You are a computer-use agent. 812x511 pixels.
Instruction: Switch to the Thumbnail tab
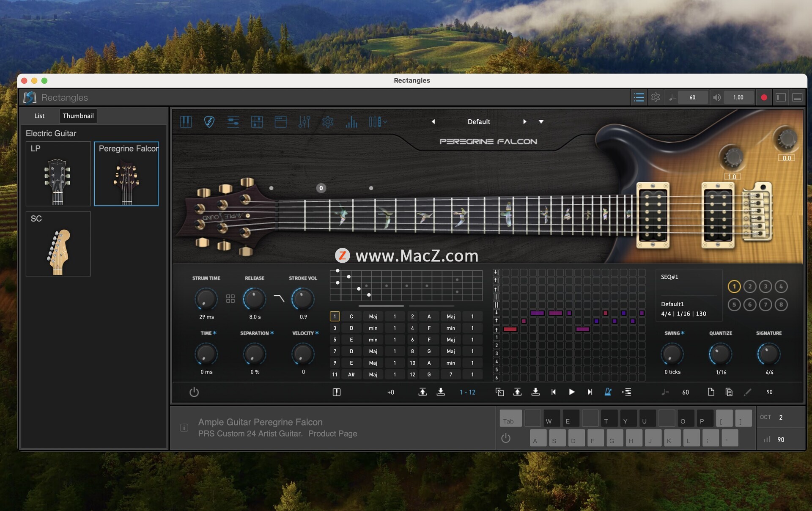click(x=78, y=116)
